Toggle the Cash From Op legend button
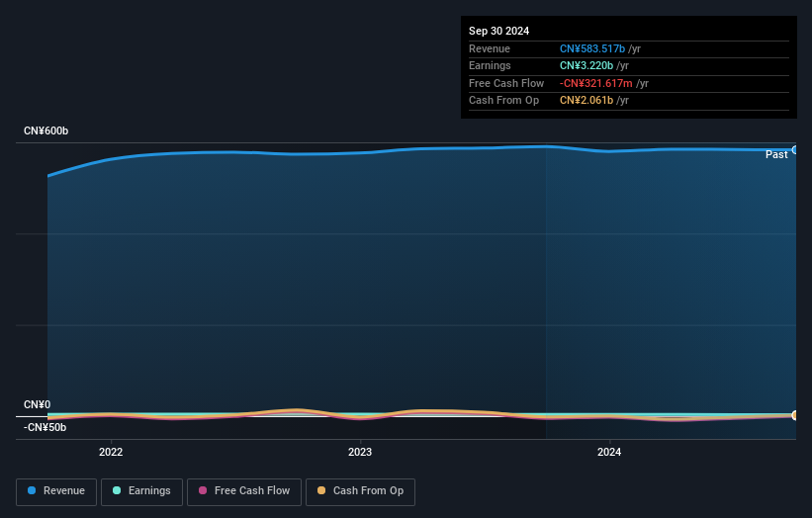This screenshot has height=518, width=812. click(x=360, y=491)
